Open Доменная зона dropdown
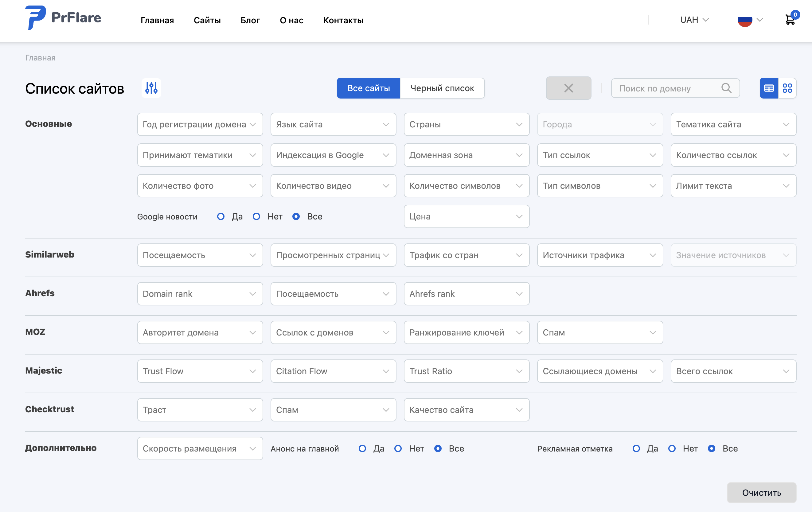Screen dimensions: 812x512 [x=467, y=155]
